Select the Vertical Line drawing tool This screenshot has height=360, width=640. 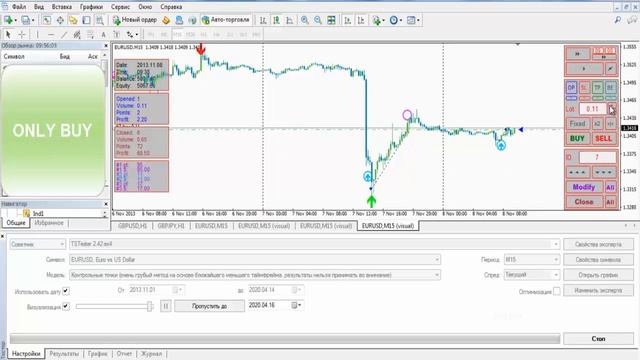pos(37,35)
